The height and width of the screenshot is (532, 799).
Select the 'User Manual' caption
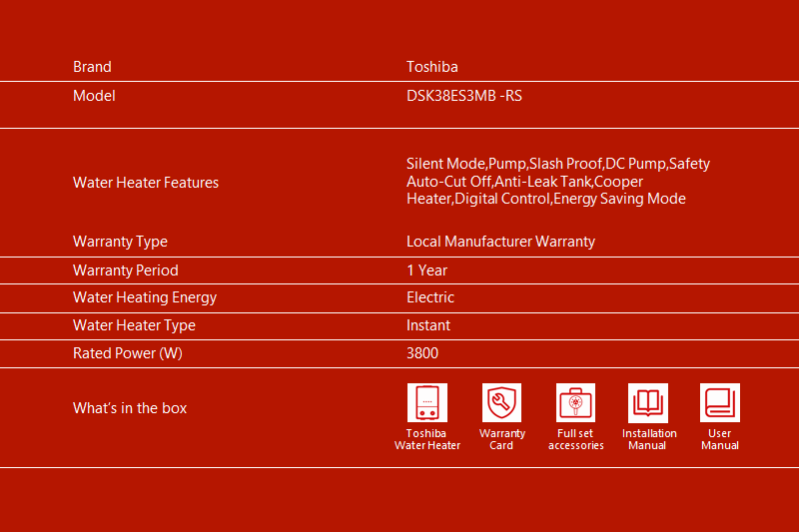[719, 439]
